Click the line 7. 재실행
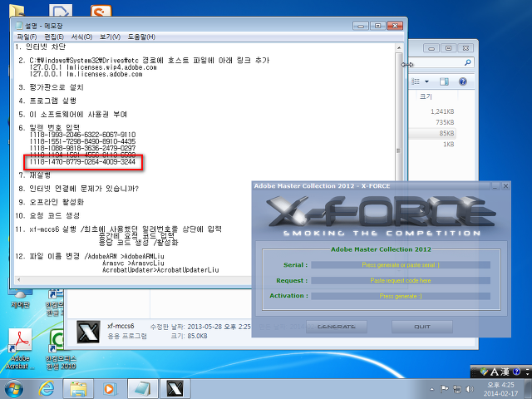The width and height of the screenshot is (532, 399). click(x=35, y=175)
